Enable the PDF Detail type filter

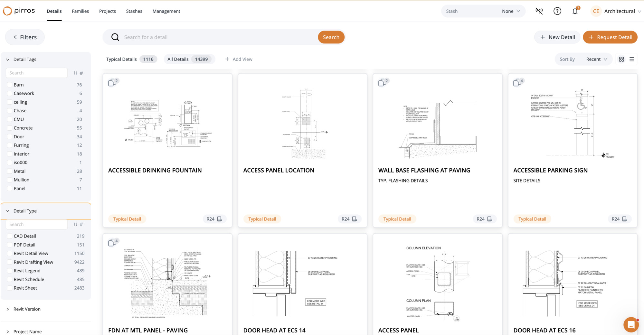pyautogui.click(x=9, y=245)
